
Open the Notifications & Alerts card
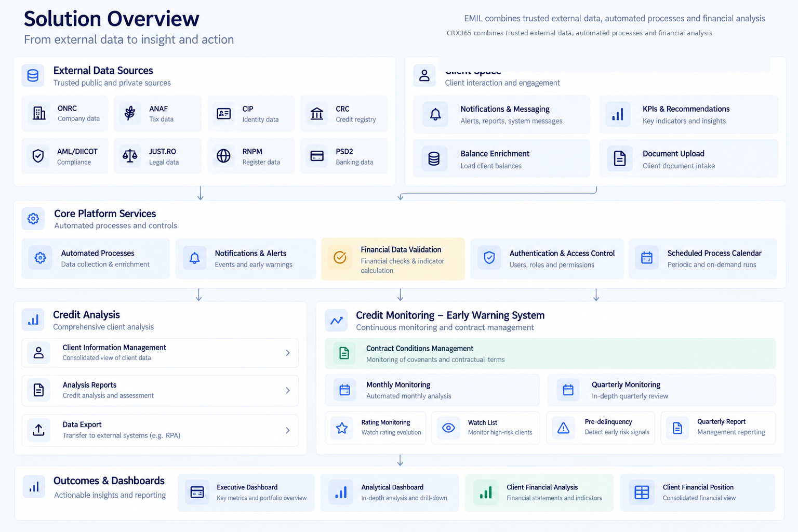[x=246, y=258]
